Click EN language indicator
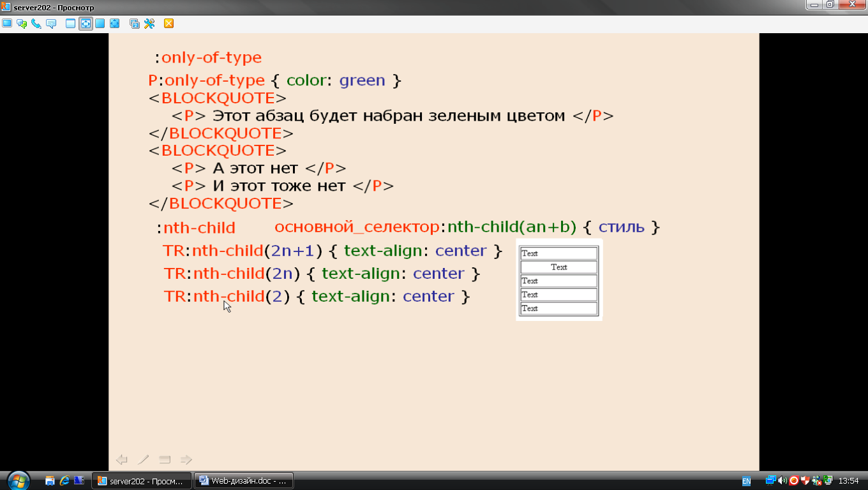 746,481
